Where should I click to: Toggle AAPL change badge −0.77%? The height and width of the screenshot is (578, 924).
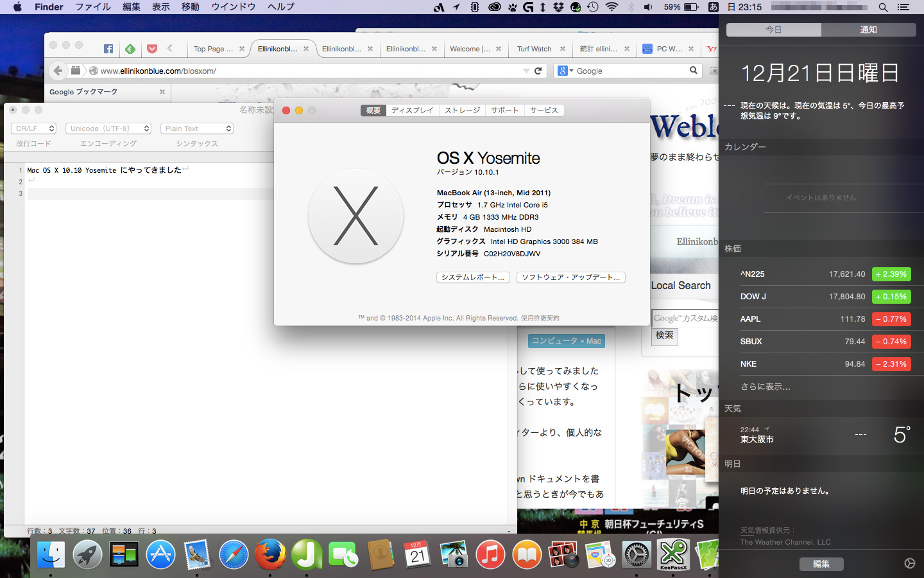891,319
